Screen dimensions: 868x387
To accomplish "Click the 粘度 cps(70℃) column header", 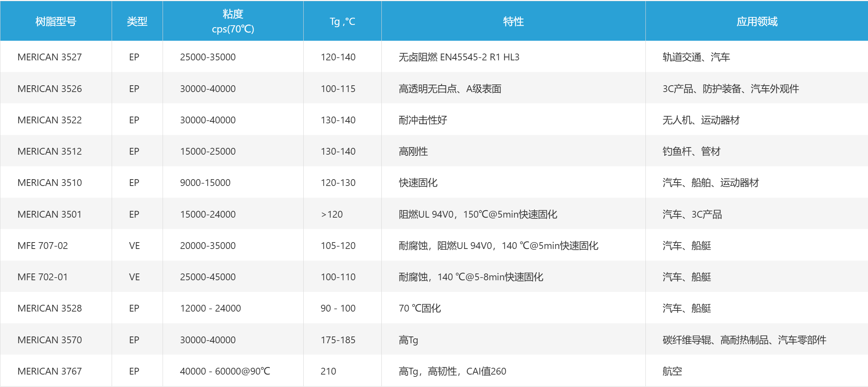I will point(233,21).
